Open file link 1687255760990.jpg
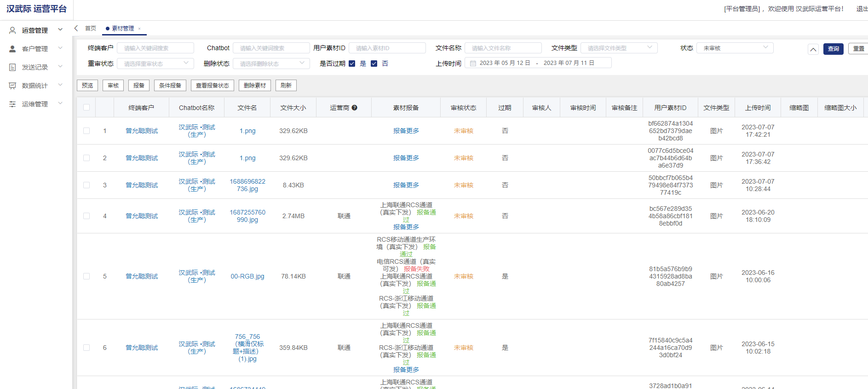Viewport: 868px width, 389px height. [247, 216]
